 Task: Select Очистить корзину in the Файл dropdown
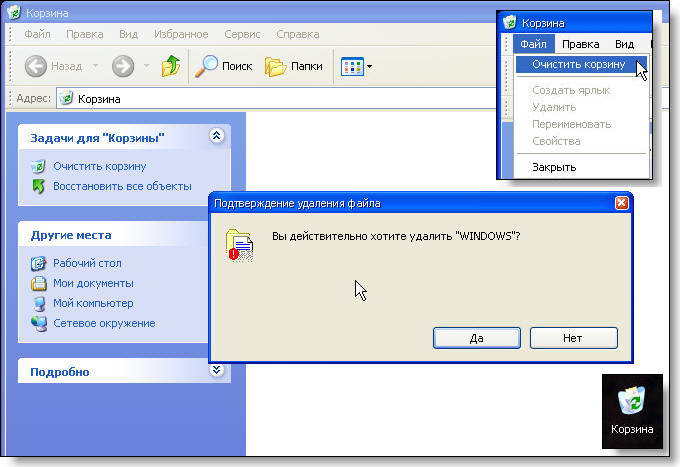581,65
